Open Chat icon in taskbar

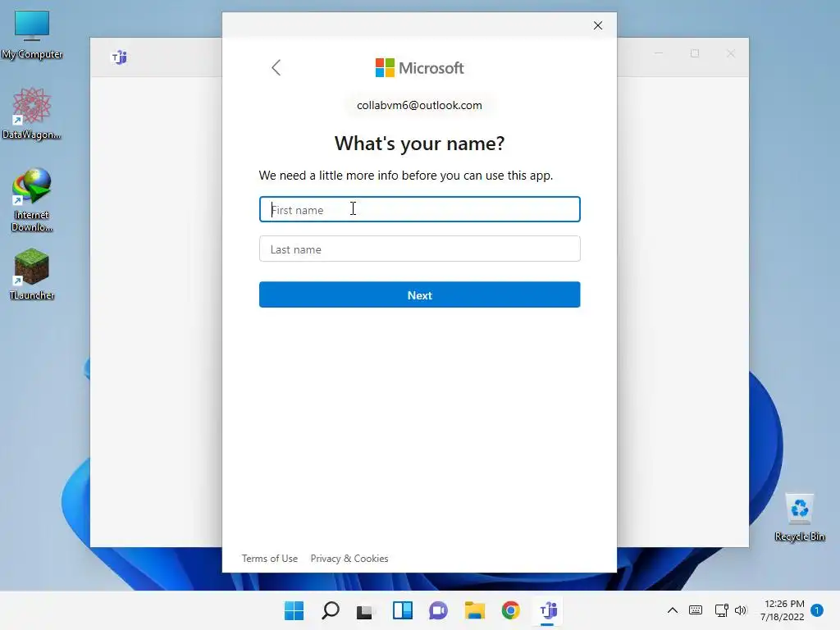[438, 610]
